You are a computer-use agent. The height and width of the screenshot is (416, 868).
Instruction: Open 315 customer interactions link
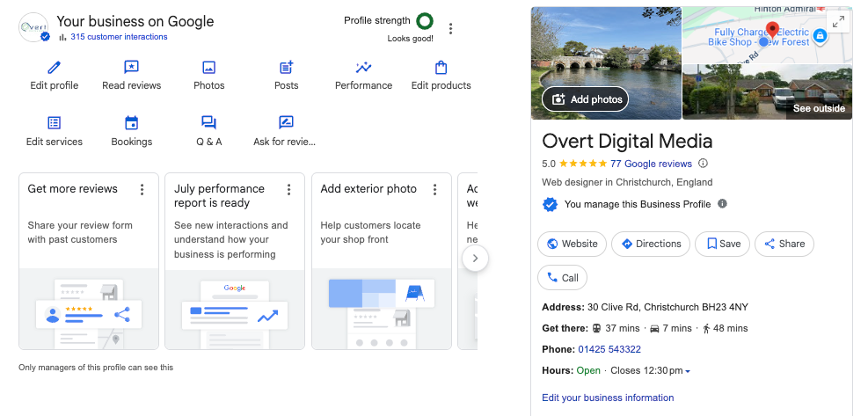pos(119,37)
